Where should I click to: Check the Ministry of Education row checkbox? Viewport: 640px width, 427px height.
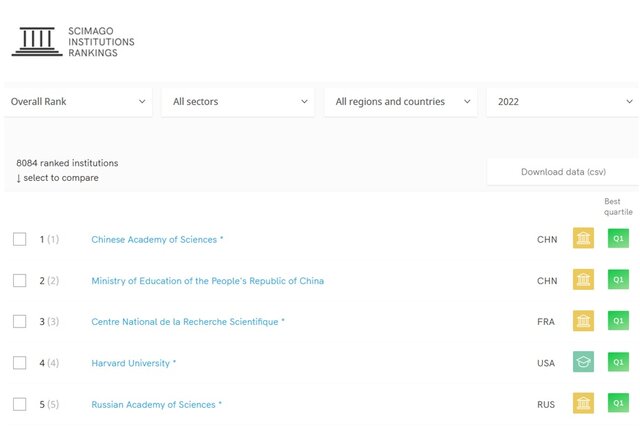tap(20, 280)
